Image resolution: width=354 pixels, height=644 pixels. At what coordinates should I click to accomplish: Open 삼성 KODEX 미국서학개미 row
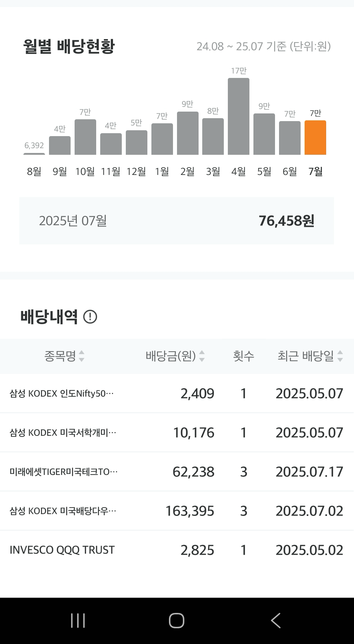[x=177, y=433]
